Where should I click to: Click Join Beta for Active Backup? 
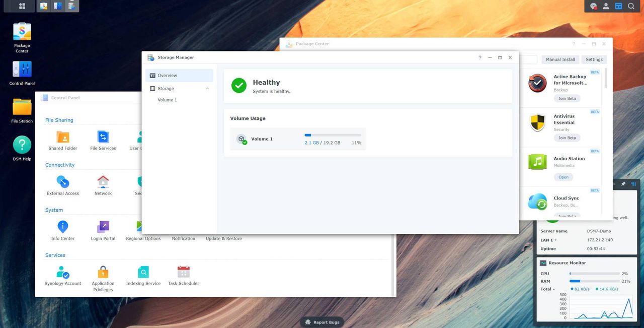click(567, 98)
